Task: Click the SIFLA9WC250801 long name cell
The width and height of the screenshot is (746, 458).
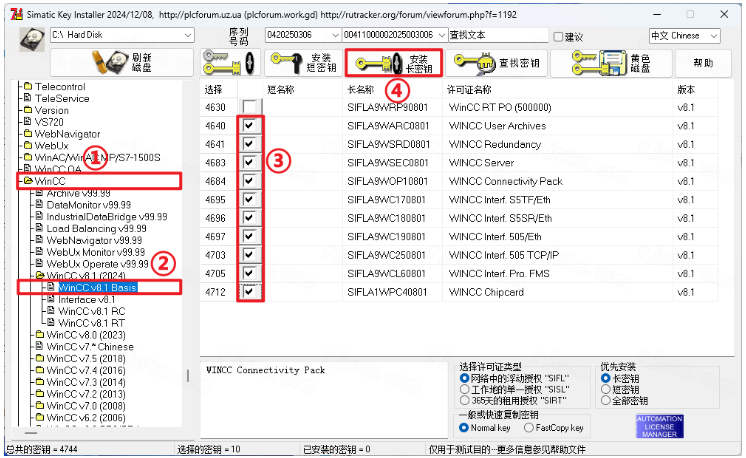Action: click(386, 255)
